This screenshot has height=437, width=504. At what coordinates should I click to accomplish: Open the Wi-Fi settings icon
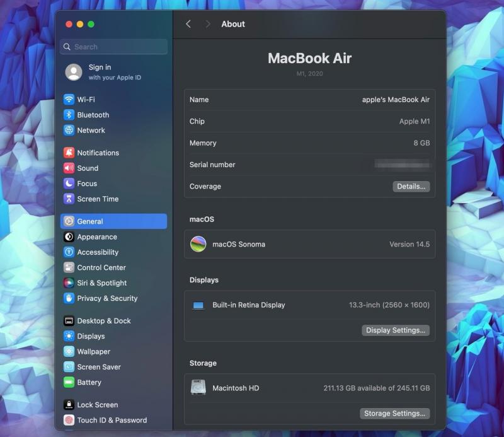pos(69,100)
